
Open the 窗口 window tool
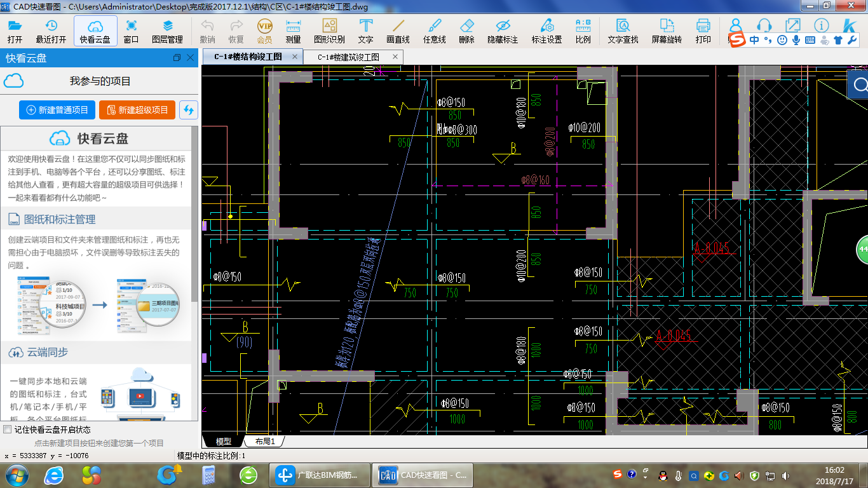point(132,30)
